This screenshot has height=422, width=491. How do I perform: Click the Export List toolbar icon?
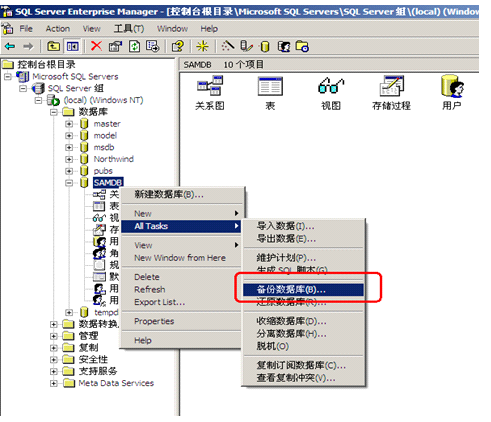(x=153, y=46)
